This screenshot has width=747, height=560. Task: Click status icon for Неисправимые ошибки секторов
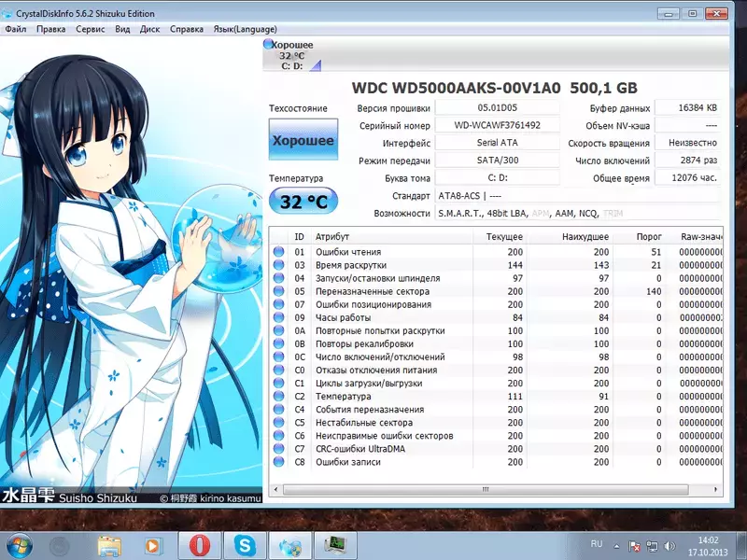278,436
